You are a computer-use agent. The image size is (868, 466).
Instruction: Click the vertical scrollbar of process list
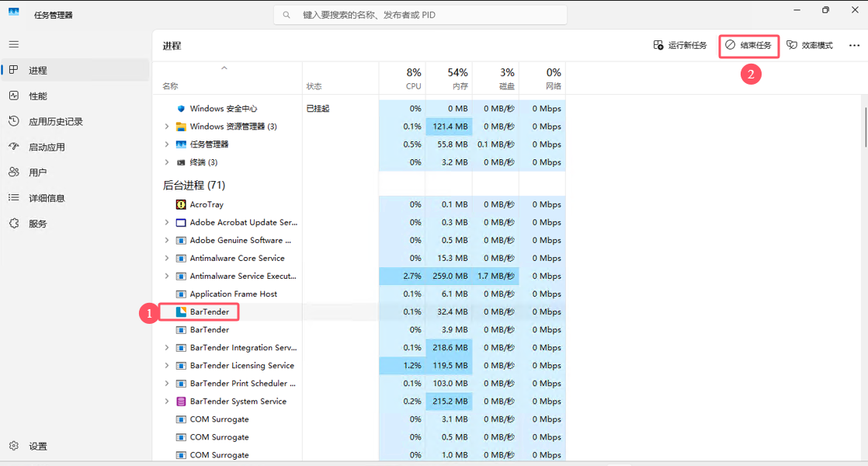(x=865, y=127)
